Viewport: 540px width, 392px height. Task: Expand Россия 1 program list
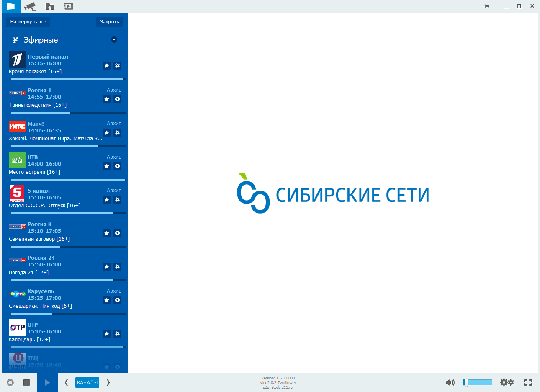[x=118, y=99]
